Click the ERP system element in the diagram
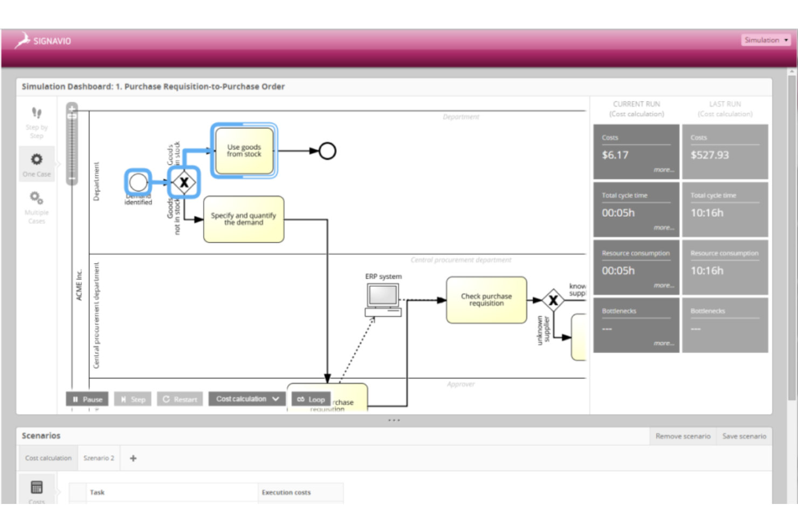The height and width of the screenshot is (532, 798). 382,296
